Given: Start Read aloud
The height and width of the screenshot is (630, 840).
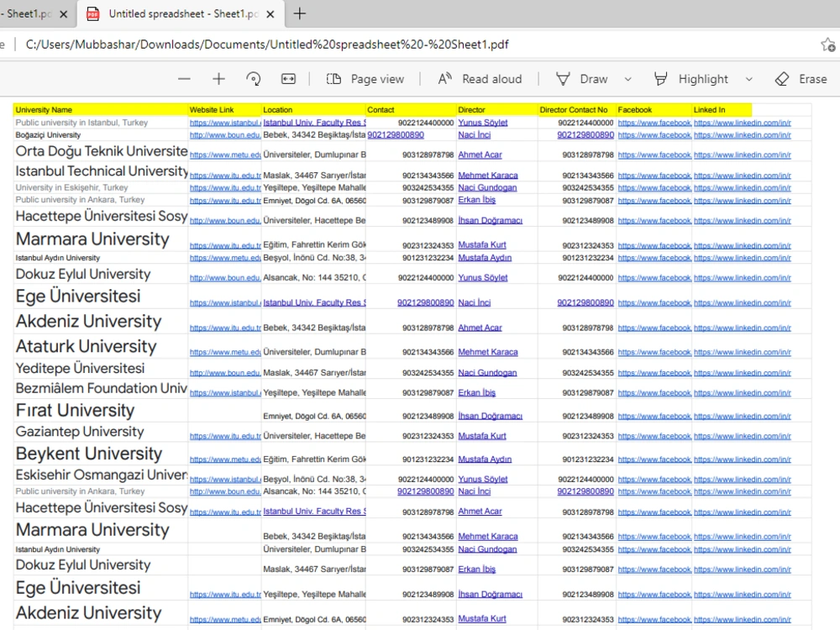Looking at the screenshot, I should [x=480, y=79].
